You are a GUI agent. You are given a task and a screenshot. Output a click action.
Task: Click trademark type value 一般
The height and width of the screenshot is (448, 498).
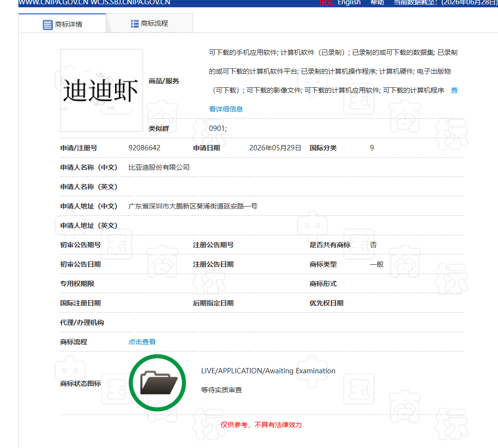click(377, 264)
